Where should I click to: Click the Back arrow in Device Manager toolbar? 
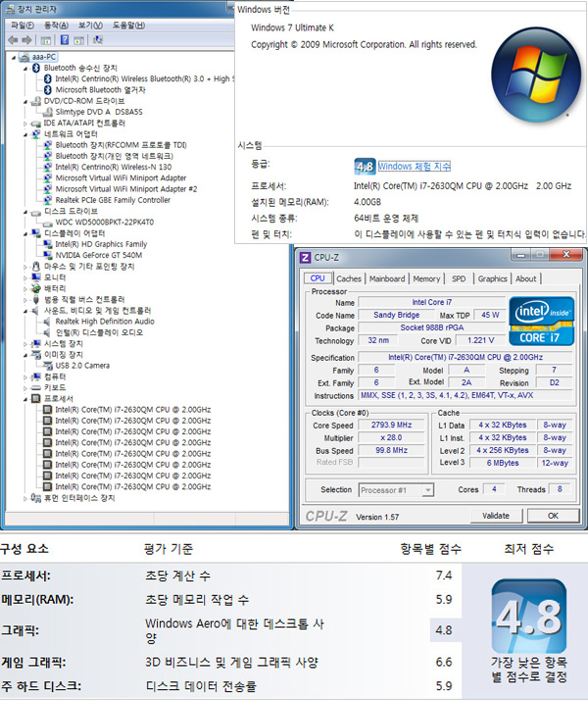(13, 40)
